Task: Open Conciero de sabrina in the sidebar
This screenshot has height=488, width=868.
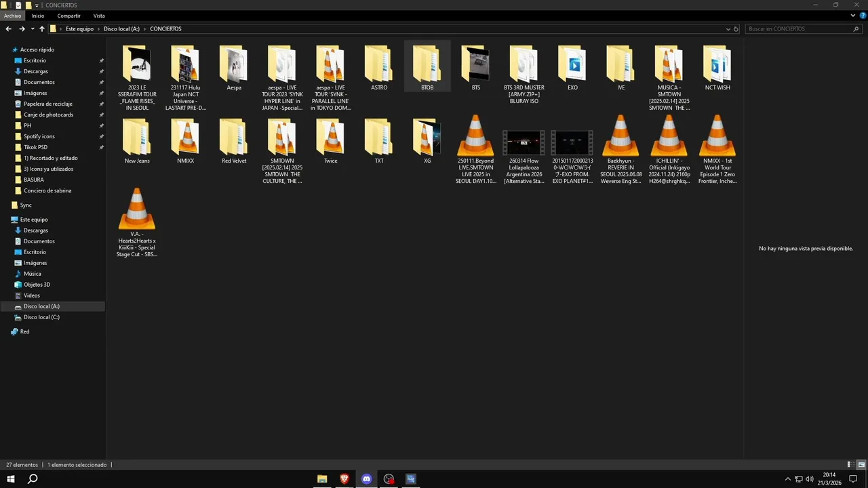Action: click(47, 190)
